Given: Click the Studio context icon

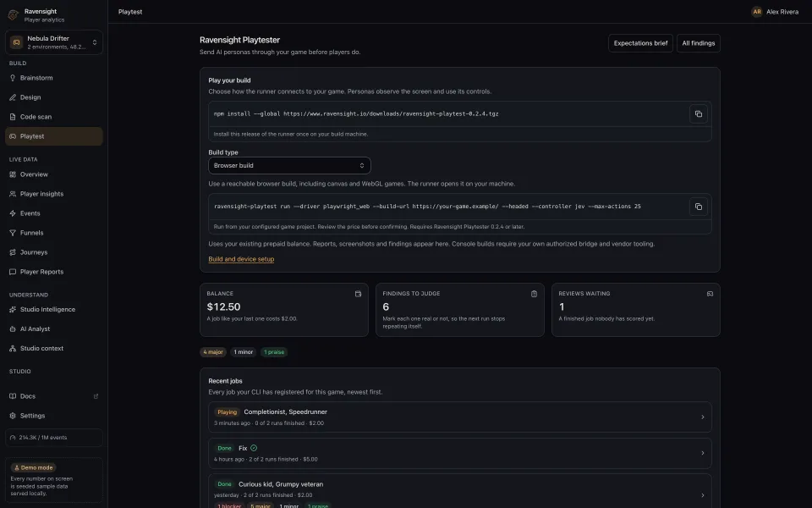Looking at the screenshot, I should [x=13, y=348].
